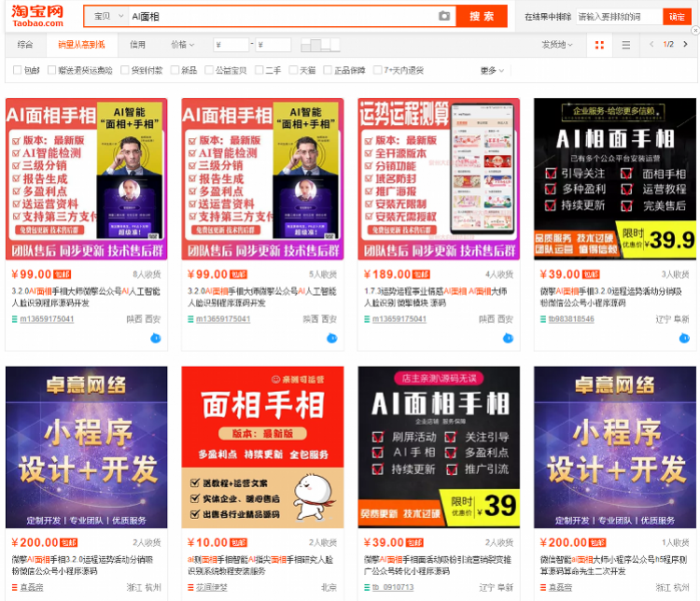Click 包邮 badge on ¥189.00 item
This screenshot has height=601, width=700.
[421, 274]
